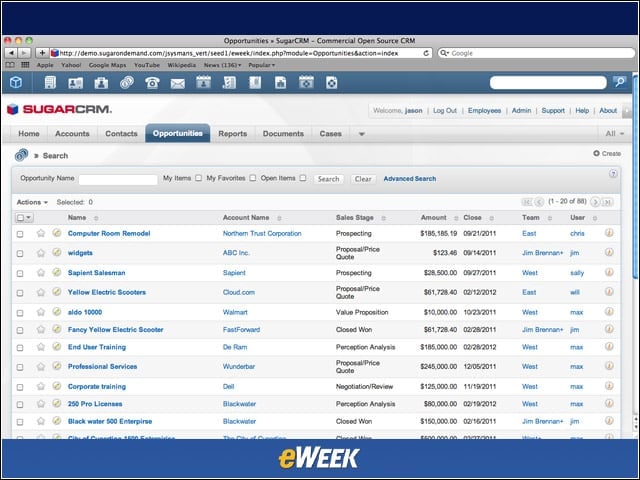Viewport: 640px width, 480px height.
Task: Click the Log Out link
Action: (445, 111)
